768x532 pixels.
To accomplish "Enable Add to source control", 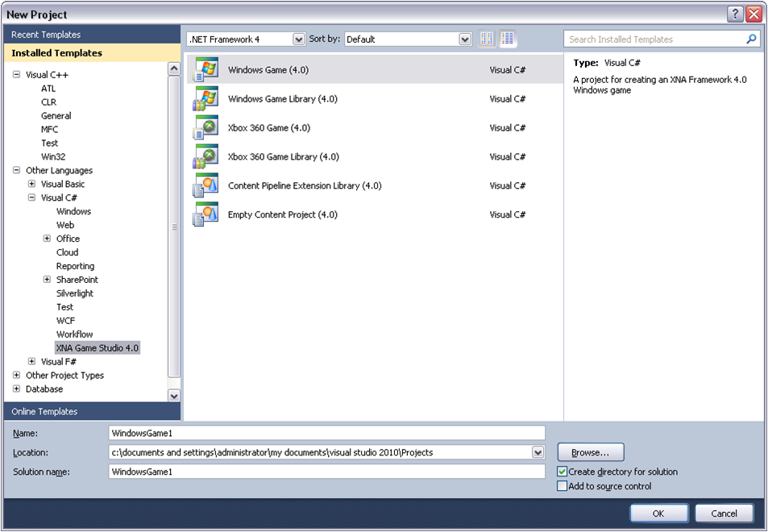I will (562, 486).
